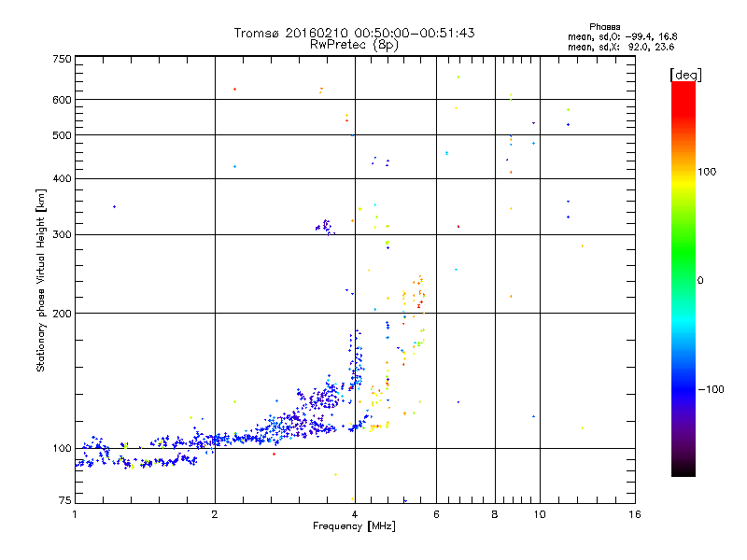This screenshot has width=747, height=560.
Task: Click the y-axis tick label '200'
Action: pyautogui.click(x=62, y=314)
